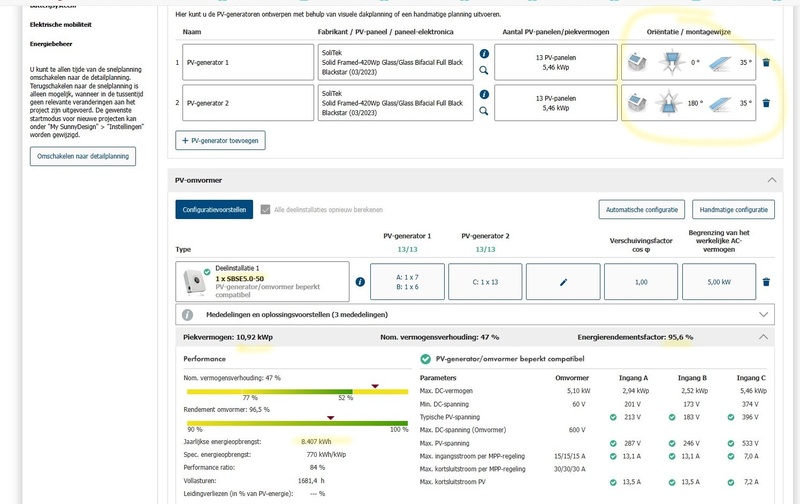This screenshot has height=504, width=800.
Task: Click the Configuratievoorstellen button
Action: [214, 210]
